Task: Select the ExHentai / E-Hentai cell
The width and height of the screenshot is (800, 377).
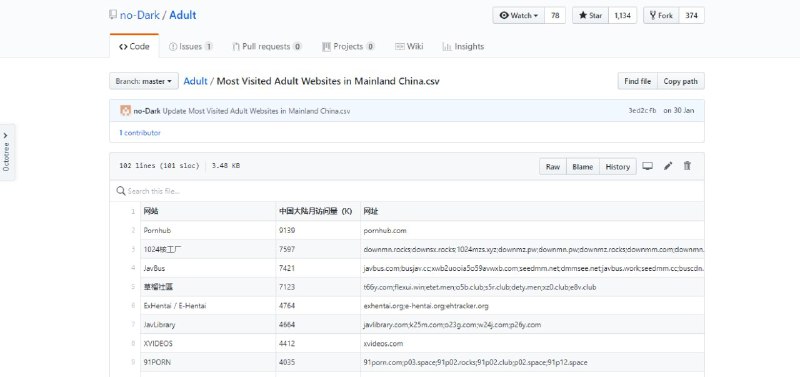Action: pyautogui.click(x=208, y=306)
